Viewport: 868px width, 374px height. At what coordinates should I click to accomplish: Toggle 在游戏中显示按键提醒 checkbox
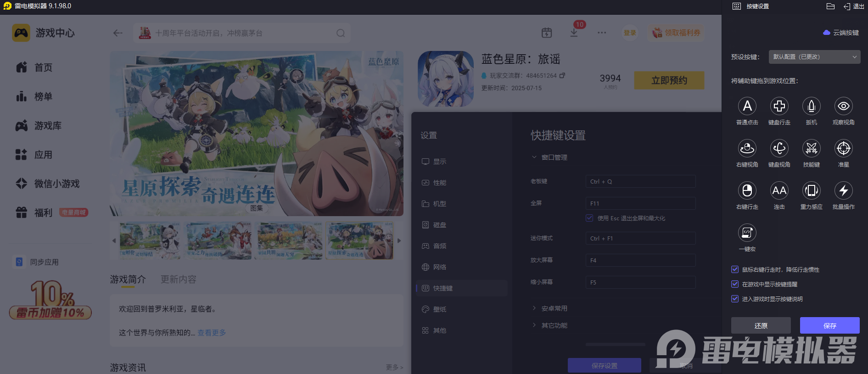[x=735, y=284]
